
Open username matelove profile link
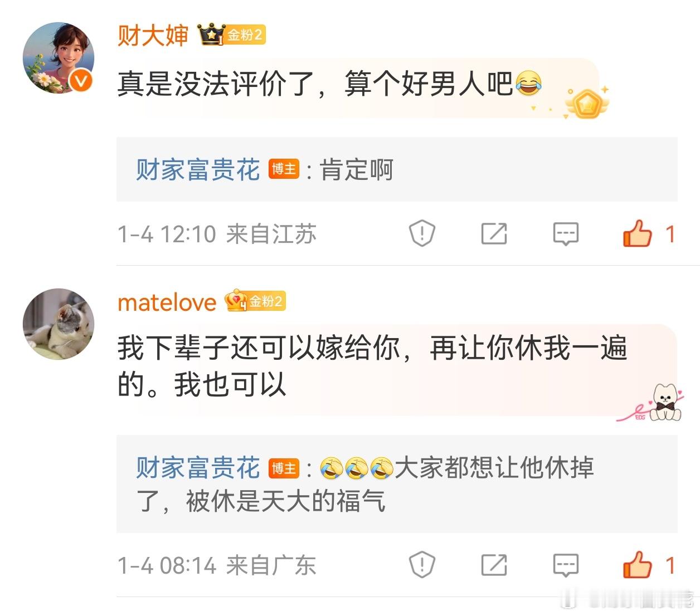point(167,302)
